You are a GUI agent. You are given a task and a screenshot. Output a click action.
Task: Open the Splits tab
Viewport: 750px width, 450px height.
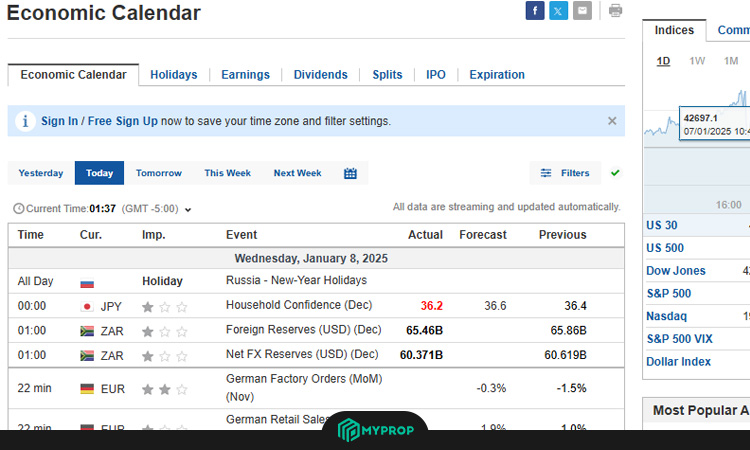pos(387,75)
